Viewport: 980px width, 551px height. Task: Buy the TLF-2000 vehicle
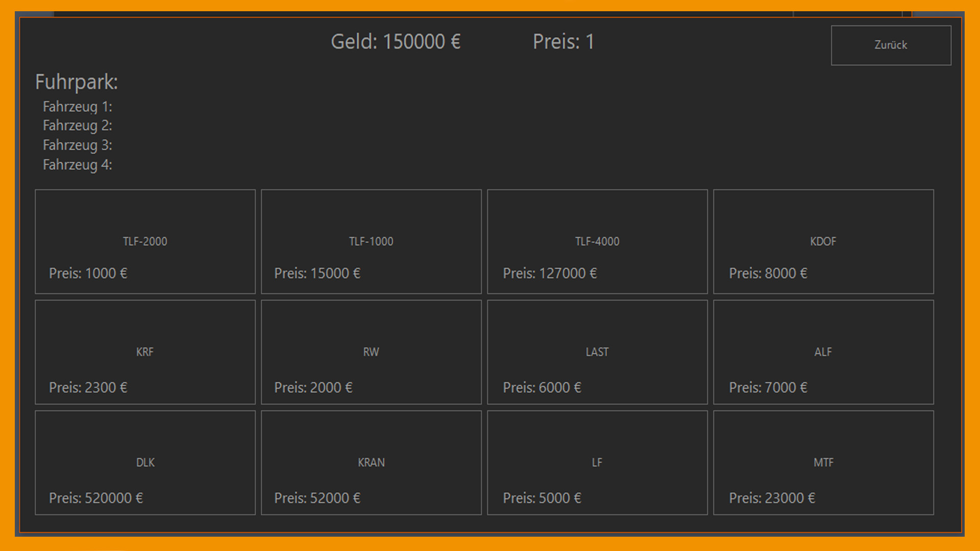click(145, 241)
